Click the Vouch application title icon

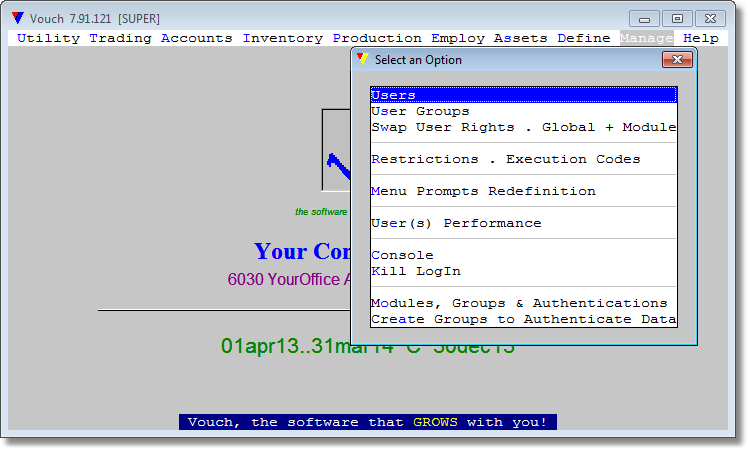pyautogui.click(x=18, y=18)
